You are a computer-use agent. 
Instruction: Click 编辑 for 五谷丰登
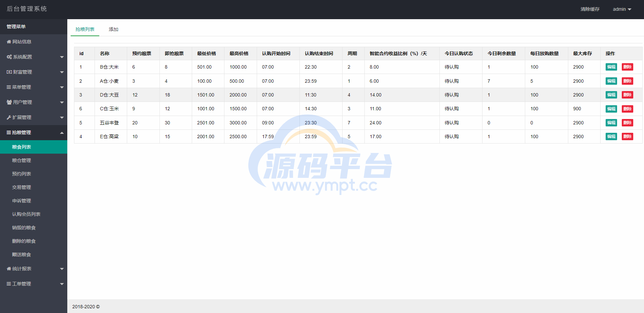(611, 123)
